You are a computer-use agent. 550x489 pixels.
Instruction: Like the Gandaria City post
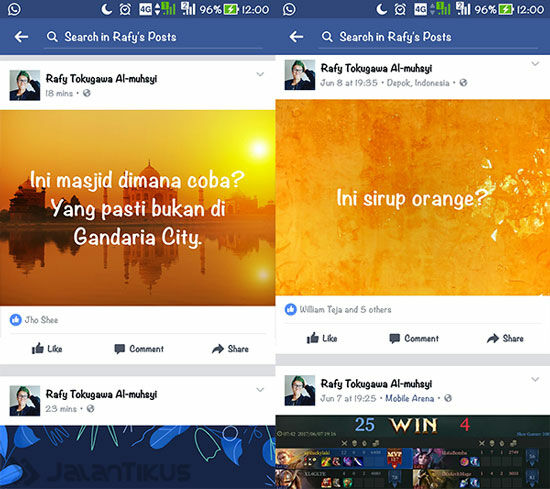47,348
